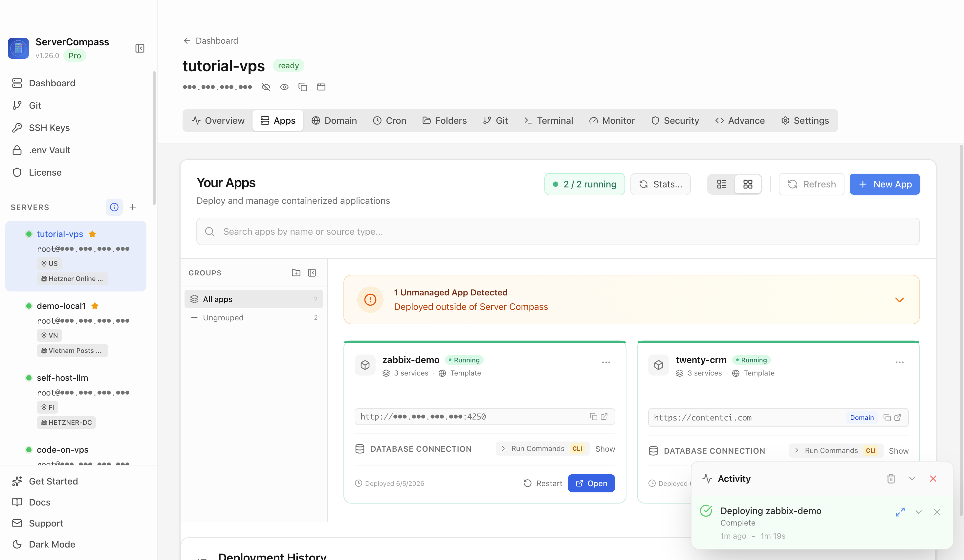Select the demo-local1 server
Viewport: 964px width, 560px height.
76,328
